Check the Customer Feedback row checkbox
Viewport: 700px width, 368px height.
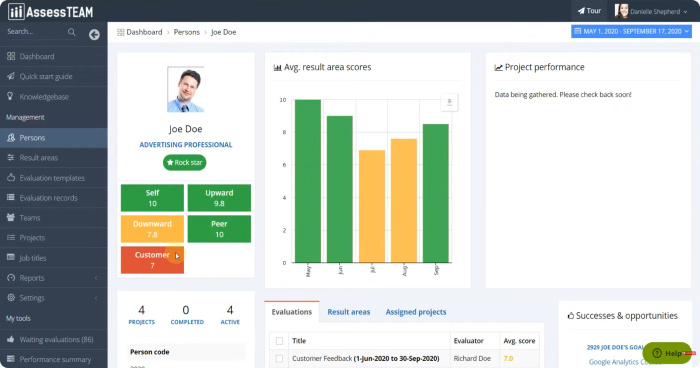[x=279, y=358]
